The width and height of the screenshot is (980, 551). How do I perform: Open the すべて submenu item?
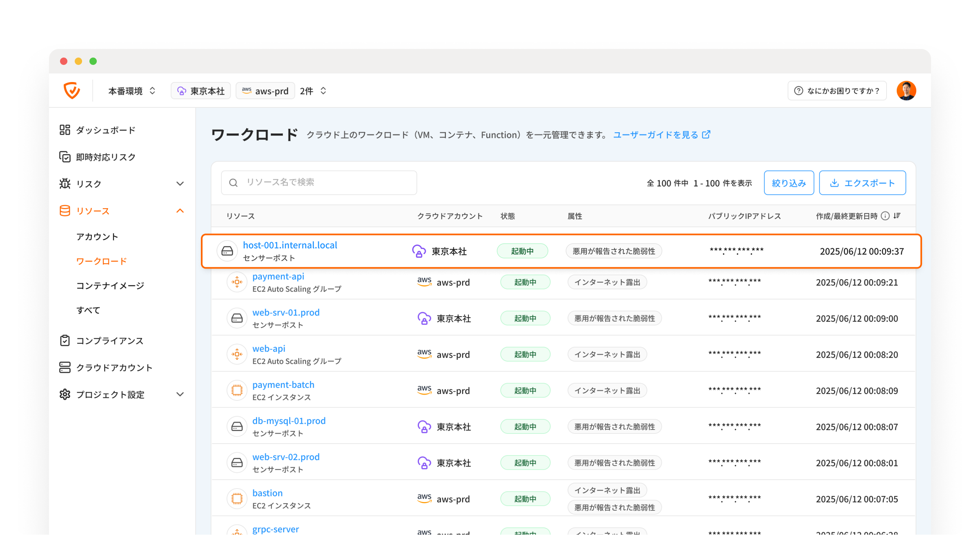(x=88, y=310)
